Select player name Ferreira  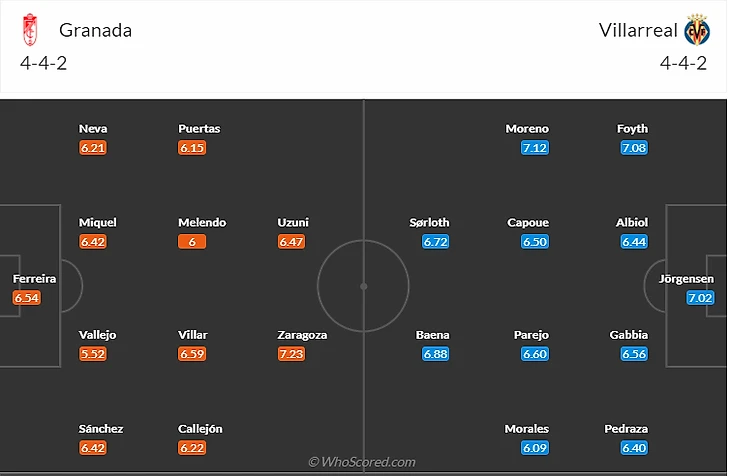34,279
